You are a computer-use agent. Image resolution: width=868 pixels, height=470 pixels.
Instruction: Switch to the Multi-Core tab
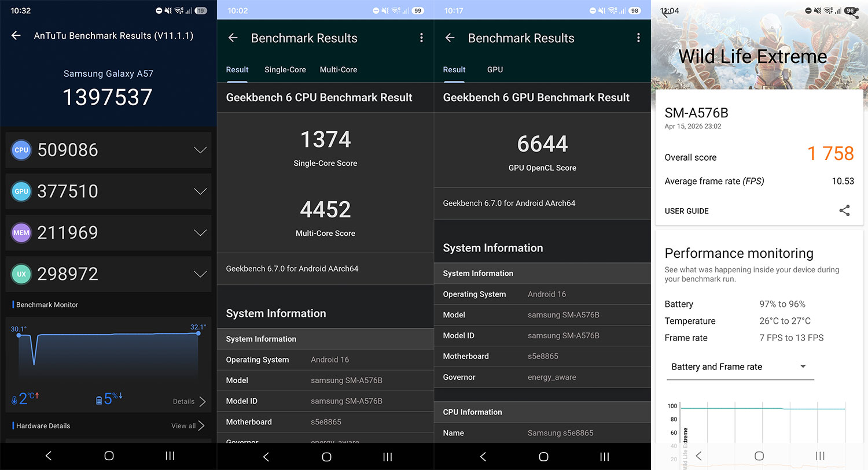pos(339,69)
